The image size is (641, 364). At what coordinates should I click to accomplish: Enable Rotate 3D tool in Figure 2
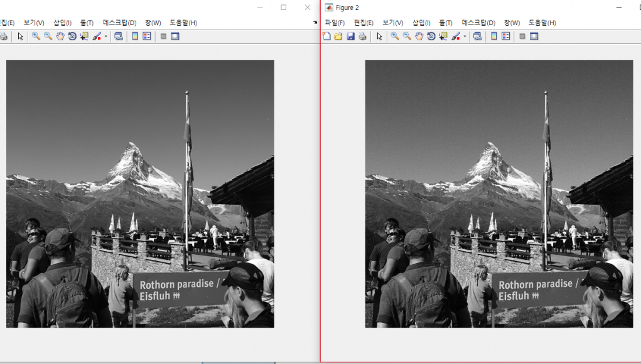(x=431, y=36)
